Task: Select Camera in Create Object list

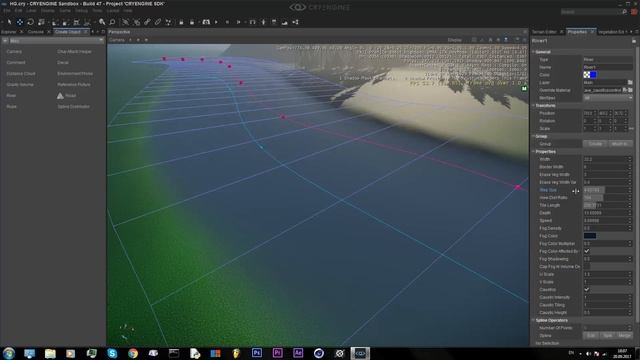Action: [14, 52]
